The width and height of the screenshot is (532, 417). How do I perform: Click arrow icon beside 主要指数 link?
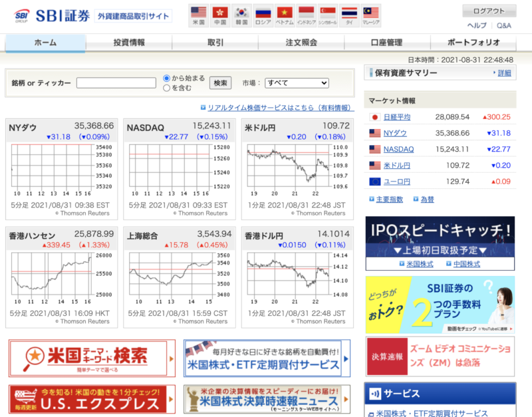point(372,199)
